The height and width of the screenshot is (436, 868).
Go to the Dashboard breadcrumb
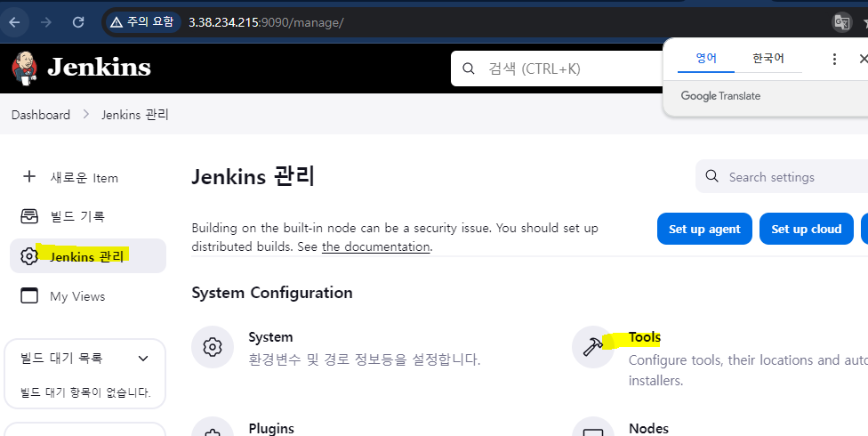coord(41,115)
